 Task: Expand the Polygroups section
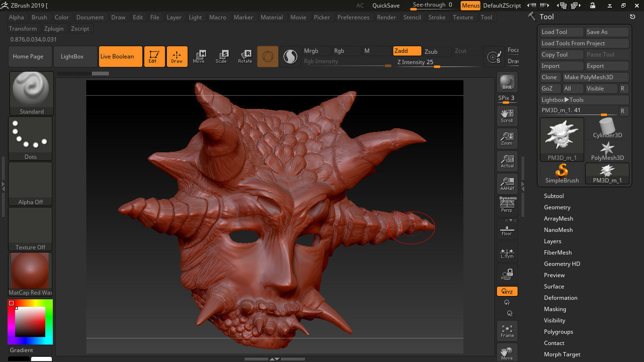pyautogui.click(x=558, y=332)
